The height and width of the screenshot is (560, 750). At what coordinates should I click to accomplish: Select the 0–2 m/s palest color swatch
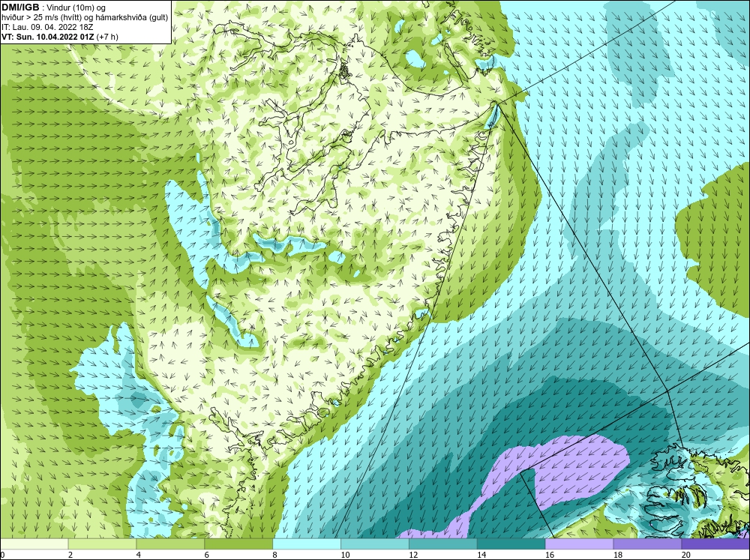(x=34, y=544)
